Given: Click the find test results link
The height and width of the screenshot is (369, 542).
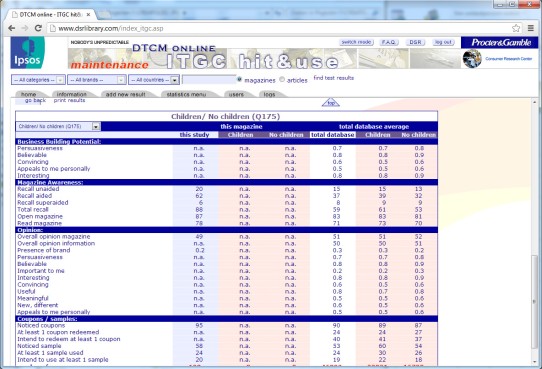Looking at the screenshot, I should [334, 78].
